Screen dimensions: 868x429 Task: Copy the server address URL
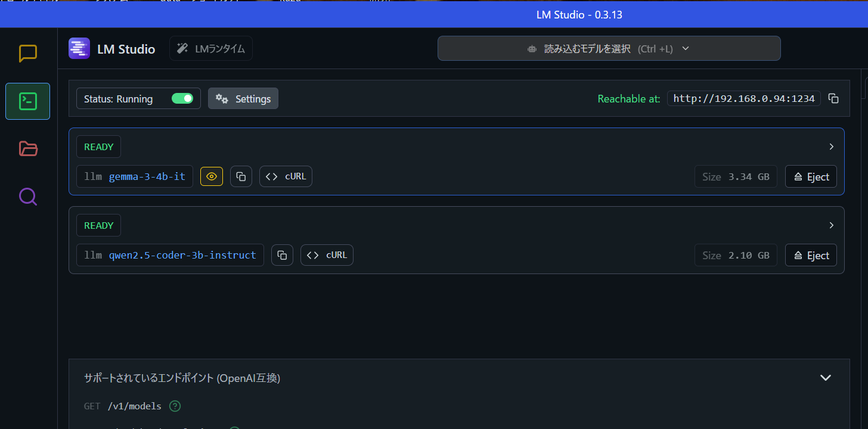coord(833,99)
